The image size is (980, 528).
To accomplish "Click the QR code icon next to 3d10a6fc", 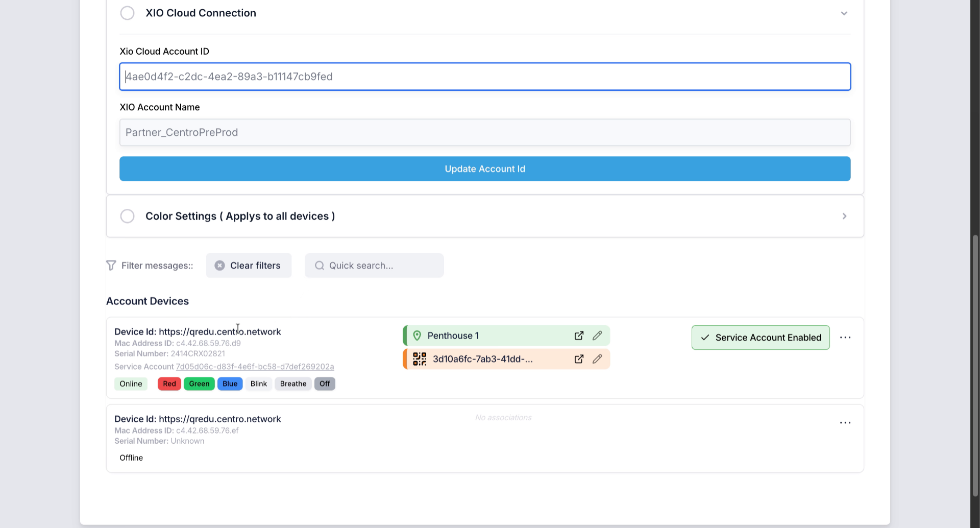I will [419, 359].
